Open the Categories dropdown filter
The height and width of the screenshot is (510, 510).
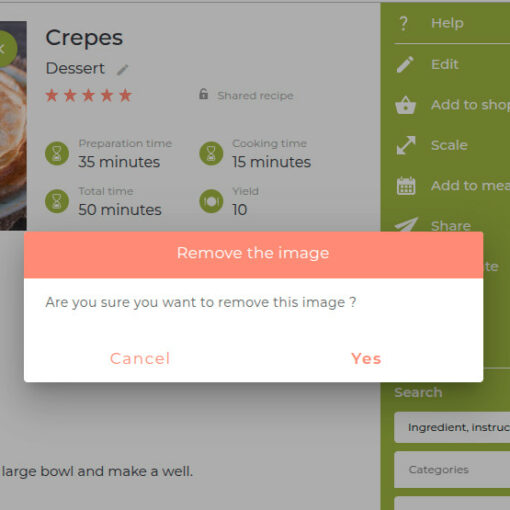pos(452,470)
